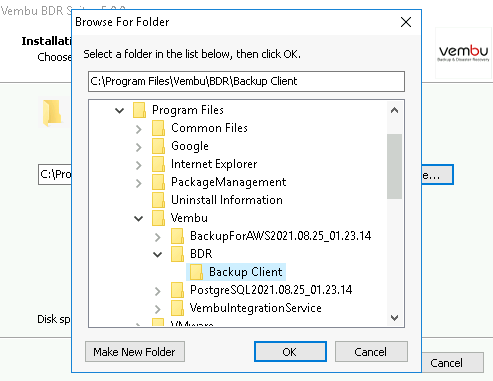Image resolution: width=493 pixels, height=381 pixels.
Task: Select the Uninstall Information folder
Action: pyautogui.click(x=227, y=200)
